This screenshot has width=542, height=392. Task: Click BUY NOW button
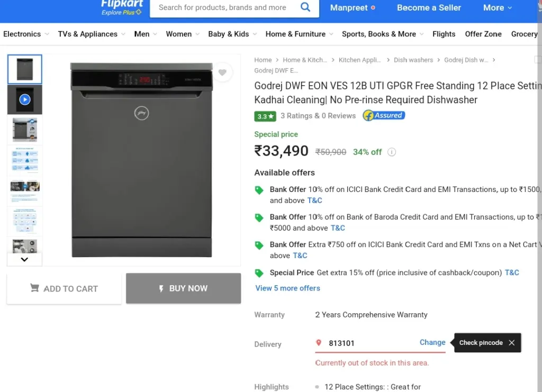click(183, 288)
